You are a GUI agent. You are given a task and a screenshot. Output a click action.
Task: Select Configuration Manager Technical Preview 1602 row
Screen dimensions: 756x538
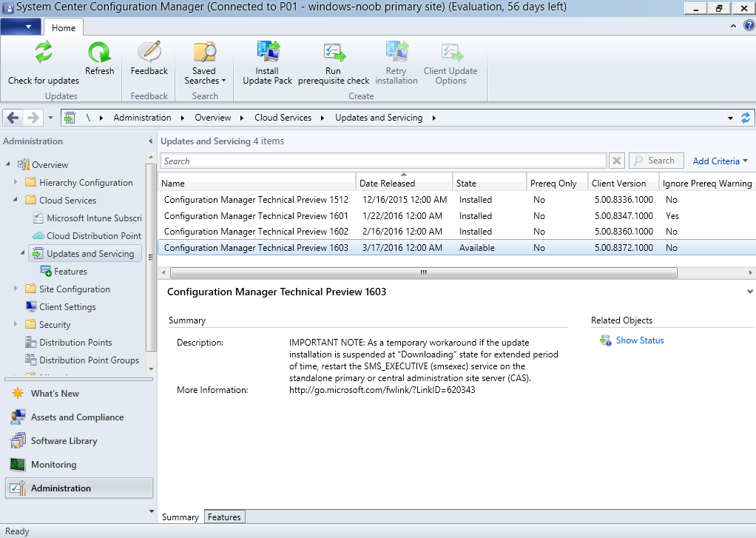coord(456,232)
